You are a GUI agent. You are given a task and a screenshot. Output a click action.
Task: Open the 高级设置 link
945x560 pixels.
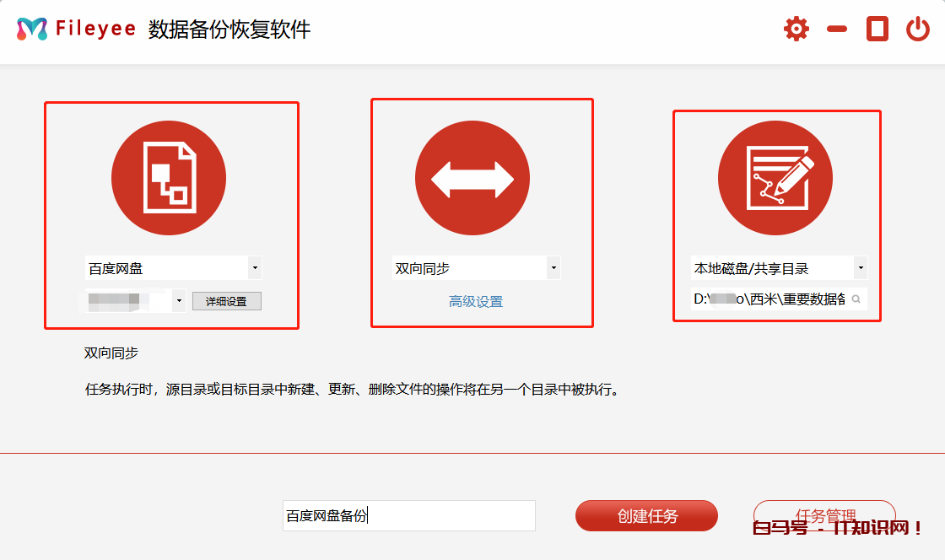click(476, 302)
